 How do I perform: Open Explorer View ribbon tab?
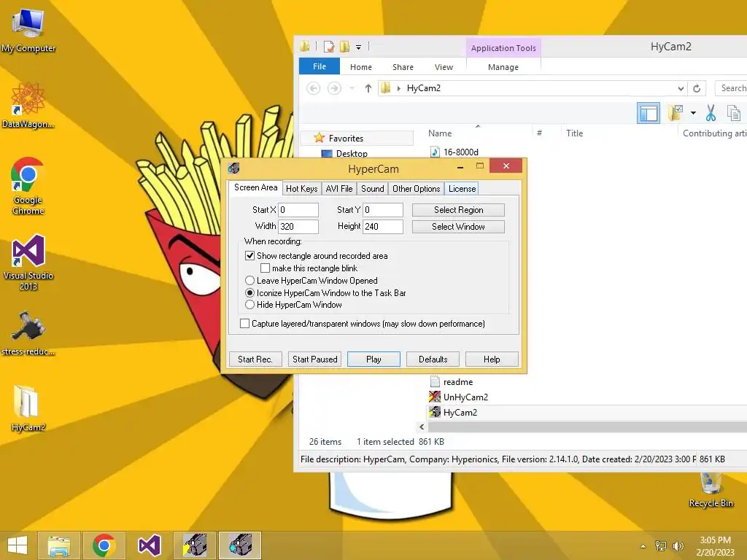[444, 67]
